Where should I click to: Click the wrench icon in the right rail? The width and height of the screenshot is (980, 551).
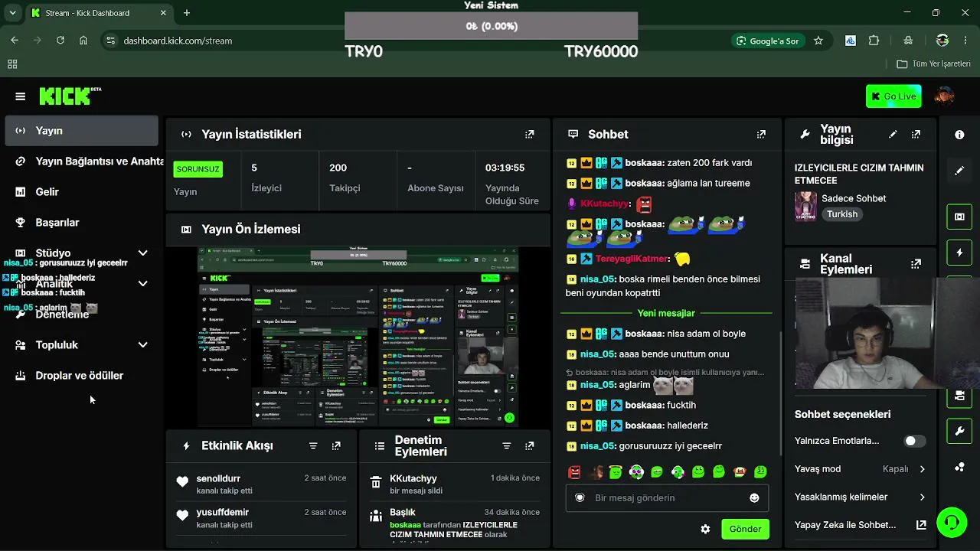[959, 432]
